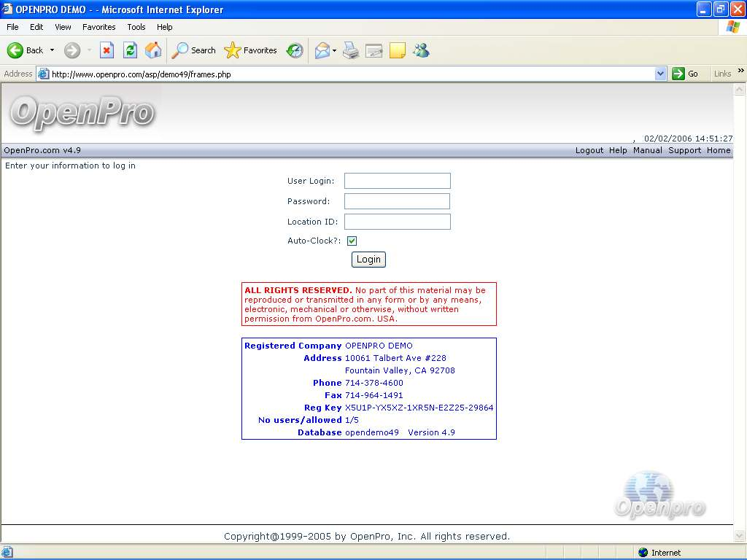Click the yellow note toolbar icon
This screenshot has width=747, height=560.
(398, 50)
